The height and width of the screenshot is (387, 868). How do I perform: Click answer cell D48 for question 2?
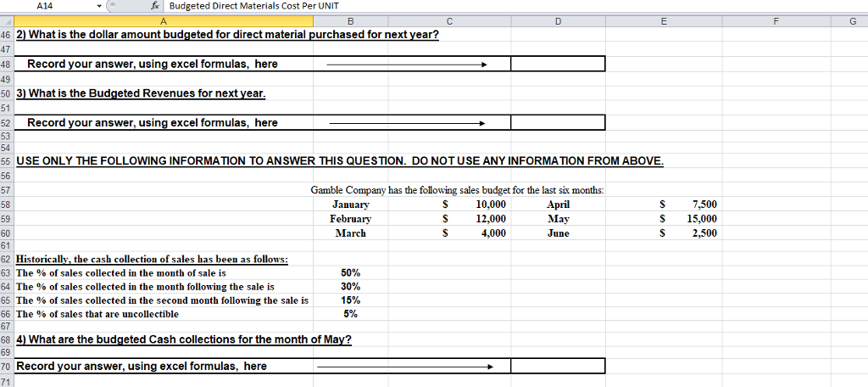[x=558, y=64]
